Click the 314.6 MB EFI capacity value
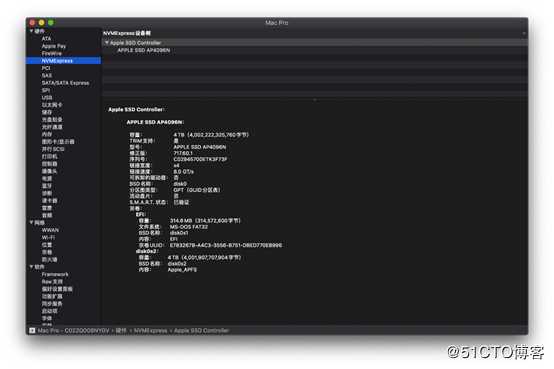Image resolution: width=554 pixels, height=369 pixels. click(205, 221)
